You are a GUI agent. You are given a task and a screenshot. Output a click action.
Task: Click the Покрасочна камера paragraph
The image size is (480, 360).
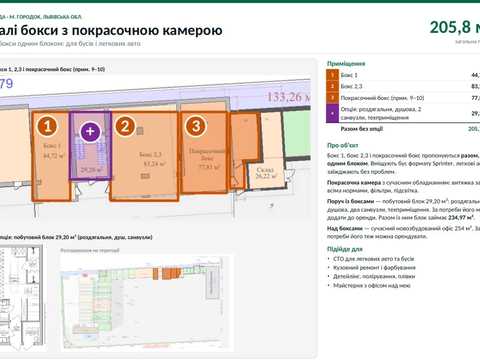[x=403, y=187]
